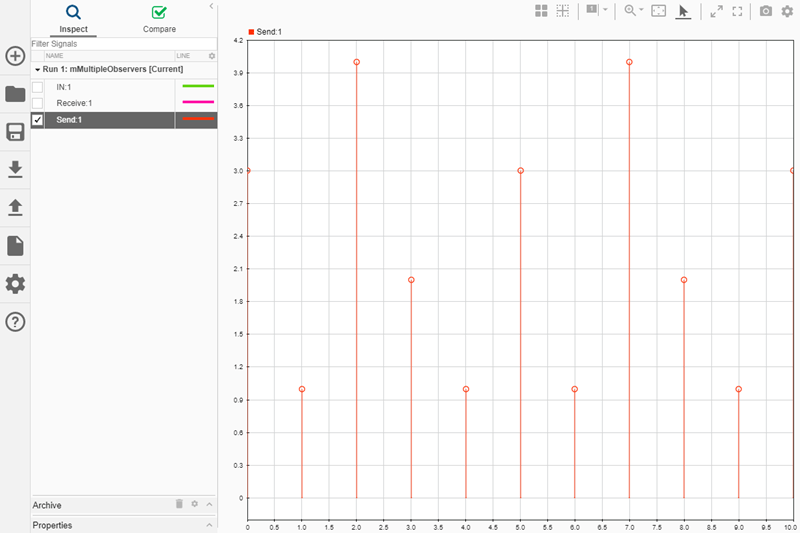Switch to the Compare tab

pos(159,19)
